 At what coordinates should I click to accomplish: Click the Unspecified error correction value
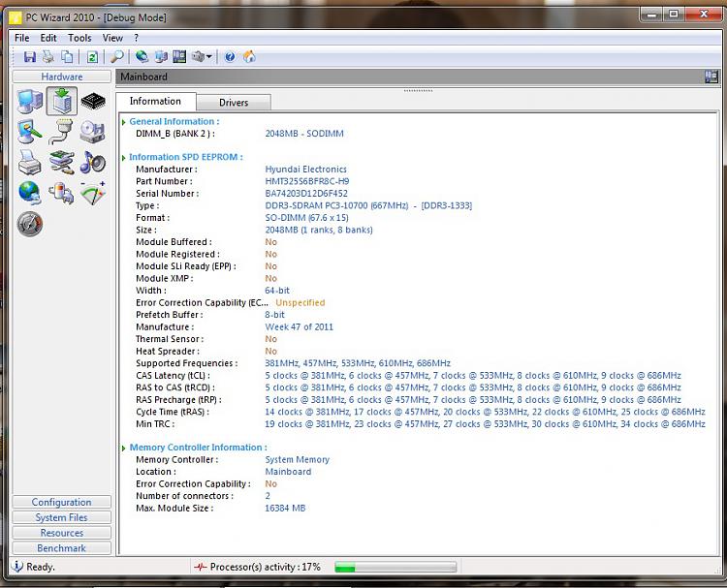click(x=300, y=303)
